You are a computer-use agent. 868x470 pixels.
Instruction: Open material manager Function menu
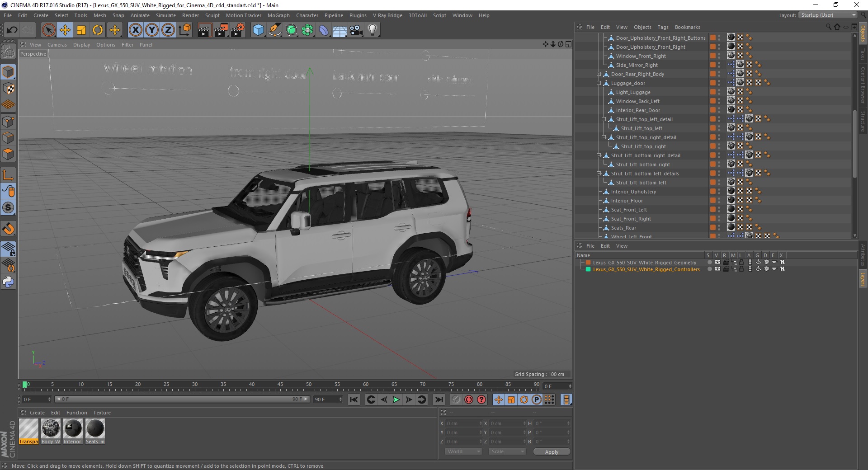76,413
